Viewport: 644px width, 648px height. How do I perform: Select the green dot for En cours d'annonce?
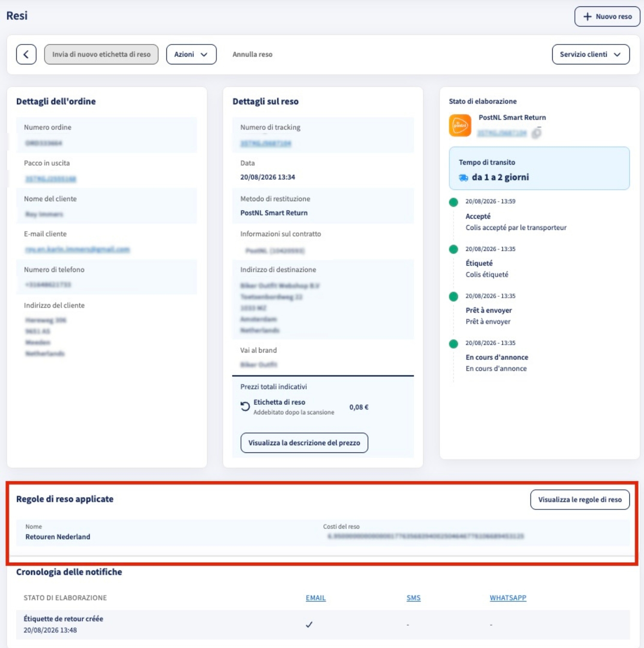coord(454,344)
